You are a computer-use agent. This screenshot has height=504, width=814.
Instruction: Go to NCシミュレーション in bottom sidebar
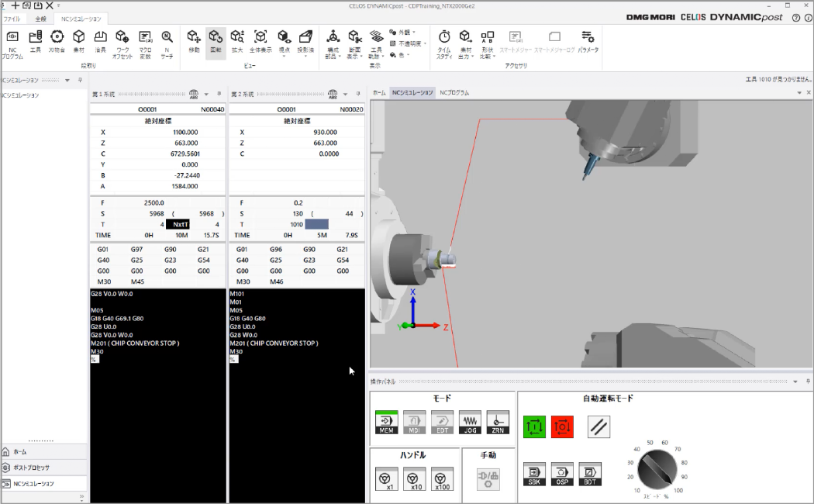point(43,484)
